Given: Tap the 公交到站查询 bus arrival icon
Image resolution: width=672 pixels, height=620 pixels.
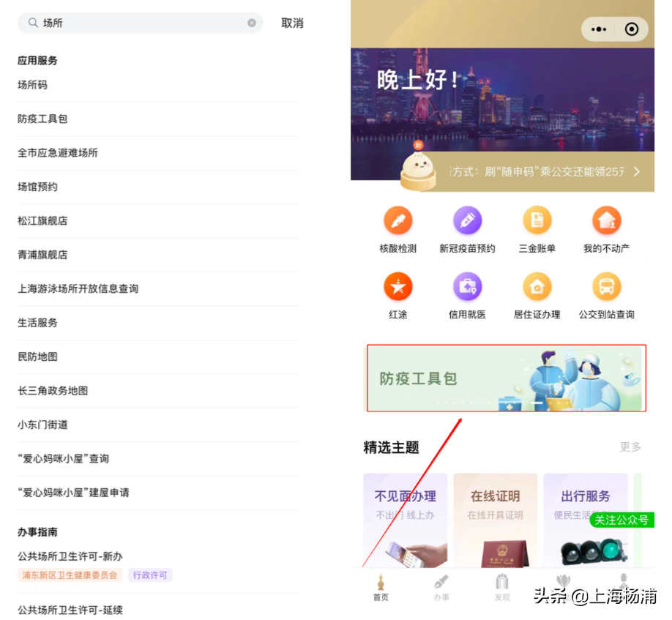Looking at the screenshot, I should [606, 288].
